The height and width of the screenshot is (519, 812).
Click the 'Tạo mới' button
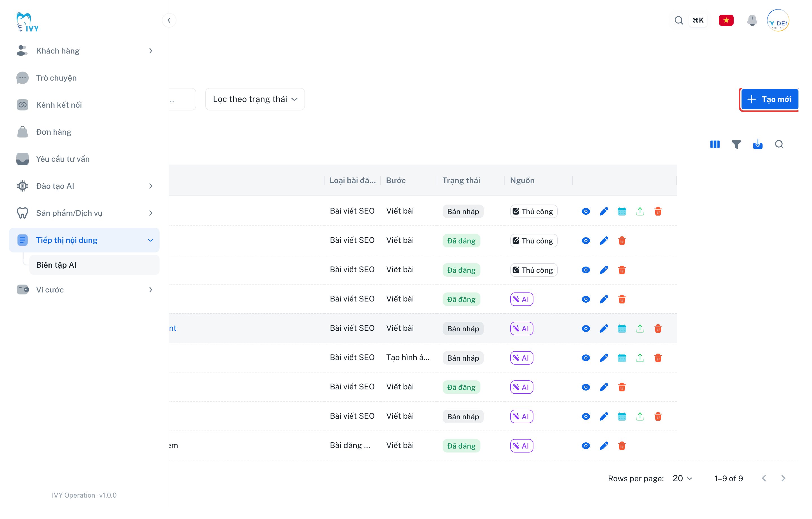[769, 99]
